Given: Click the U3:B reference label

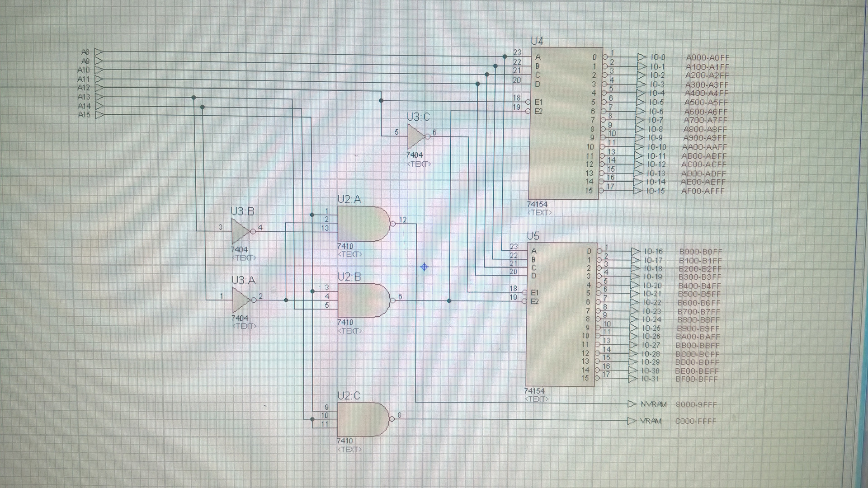Looking at the screenshot, I should [242, 211].
